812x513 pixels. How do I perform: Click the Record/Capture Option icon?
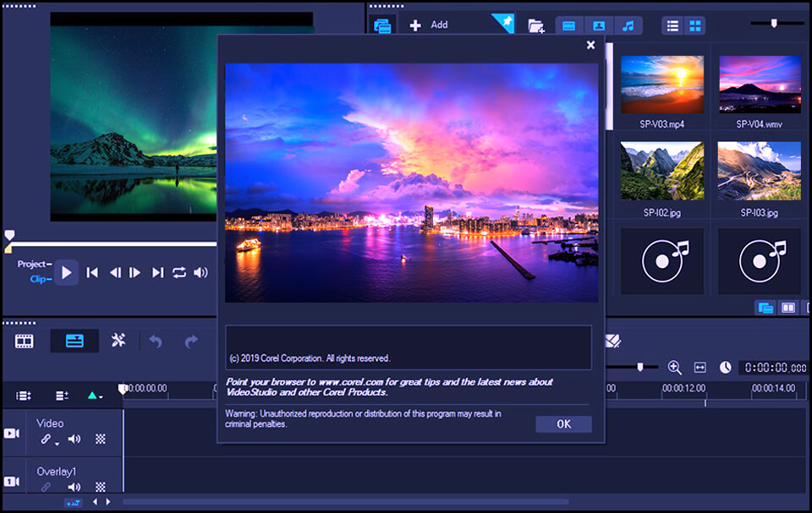point(381,25)
